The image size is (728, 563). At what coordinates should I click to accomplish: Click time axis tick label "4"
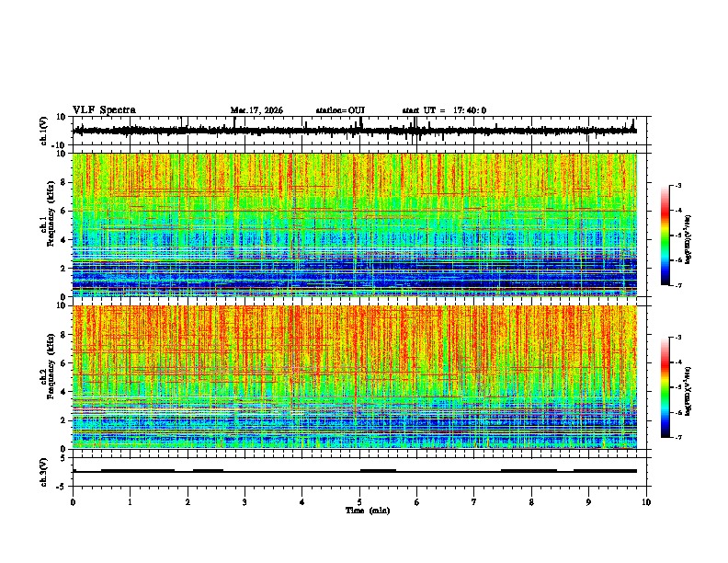click(301, 501)
